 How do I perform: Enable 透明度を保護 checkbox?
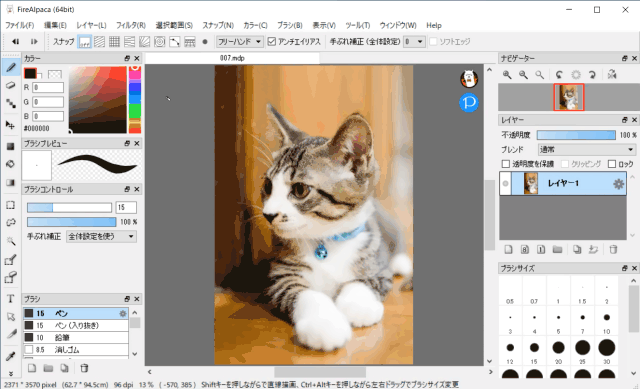tap(506, 164)
